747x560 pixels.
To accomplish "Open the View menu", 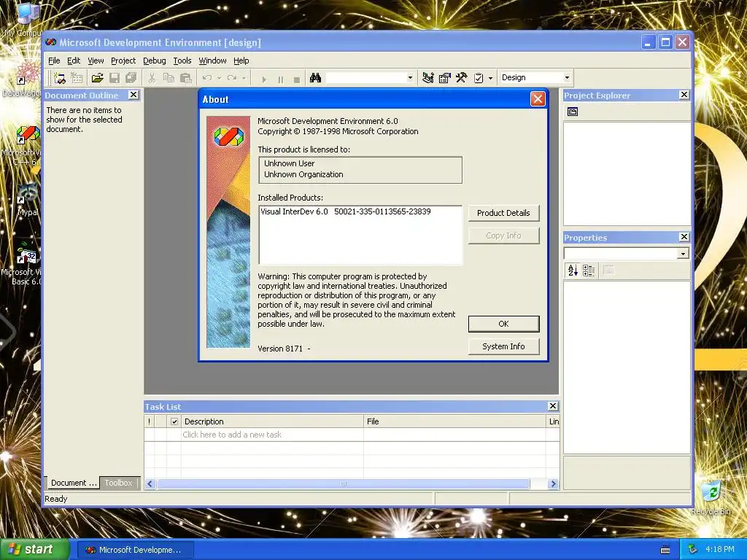I will click(96, 61).
